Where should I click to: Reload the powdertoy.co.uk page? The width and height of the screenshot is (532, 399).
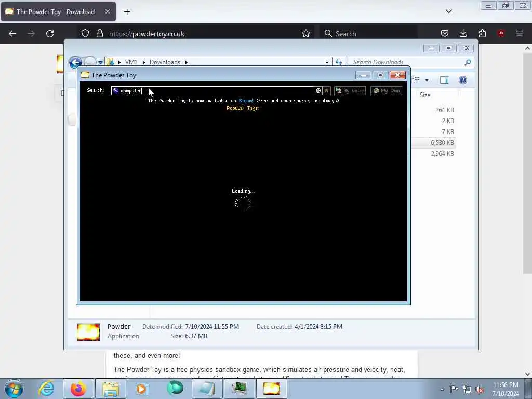[50, 34]
